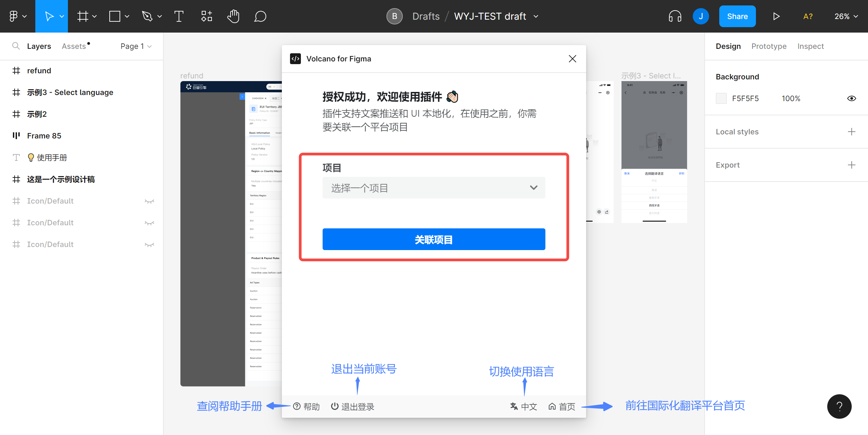Select the Text tool
Image resolution: width=868 pixels, height=435 pixels.
179,16
